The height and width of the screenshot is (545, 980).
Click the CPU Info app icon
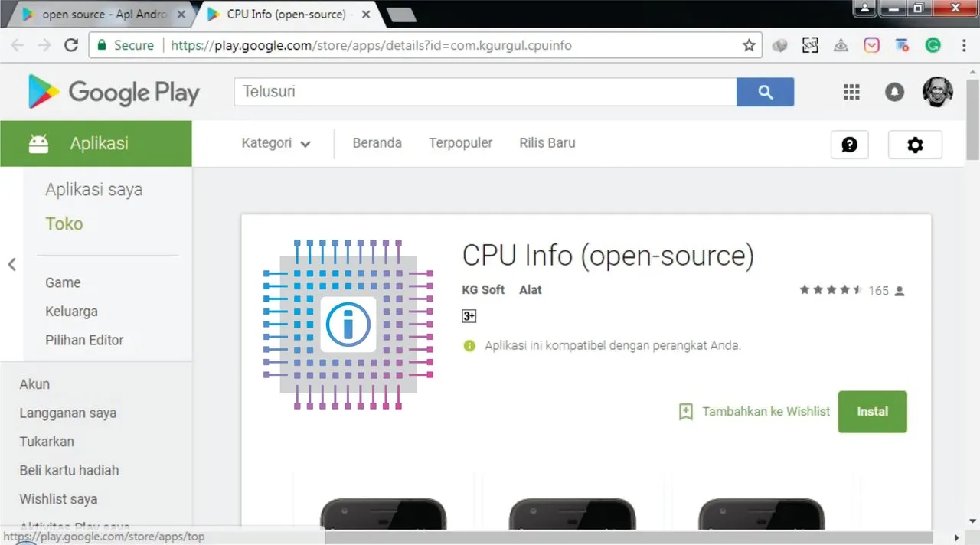348,324
